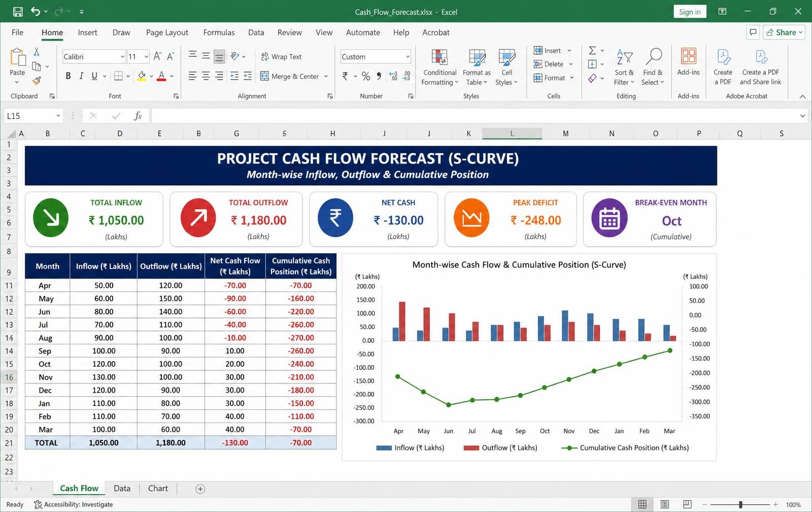Click the Save icon in title bar
This screenshot has width=812, height=512.
[18, 12]
